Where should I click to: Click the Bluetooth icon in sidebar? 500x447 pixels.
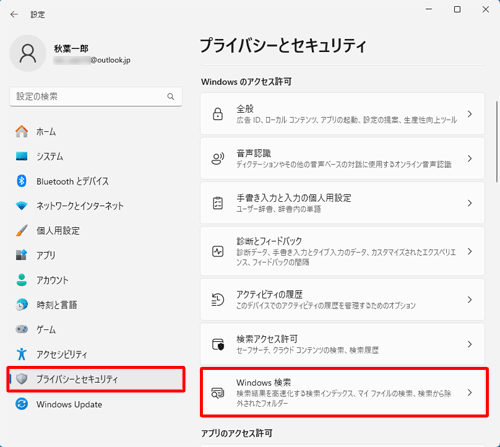coord(22,181)
